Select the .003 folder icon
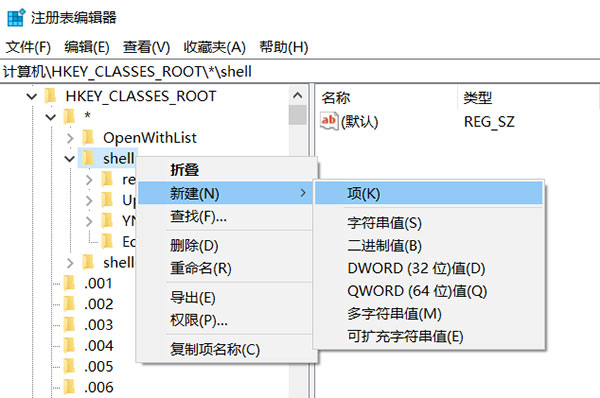This screenshot has height=398, width=600. [69, 325]
